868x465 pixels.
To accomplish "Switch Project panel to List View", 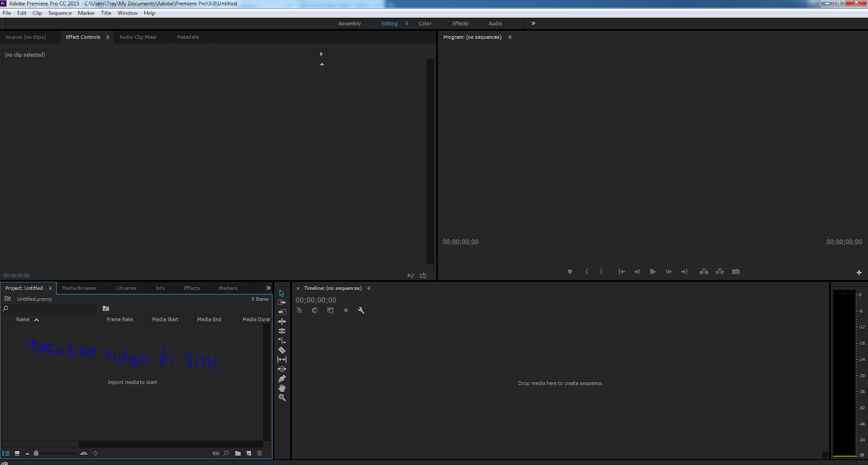I will pyautogui.click(x=6, y=453).
